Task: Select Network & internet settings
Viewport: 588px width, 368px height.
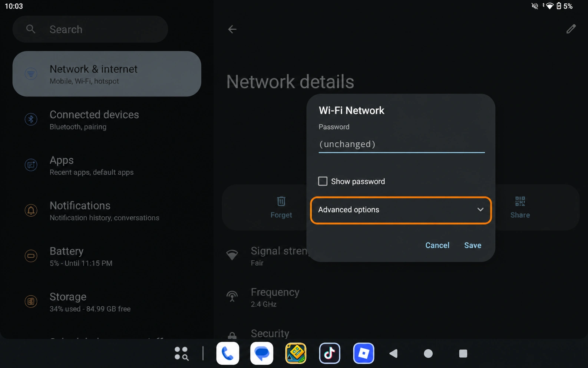Action: pos(107,74)
